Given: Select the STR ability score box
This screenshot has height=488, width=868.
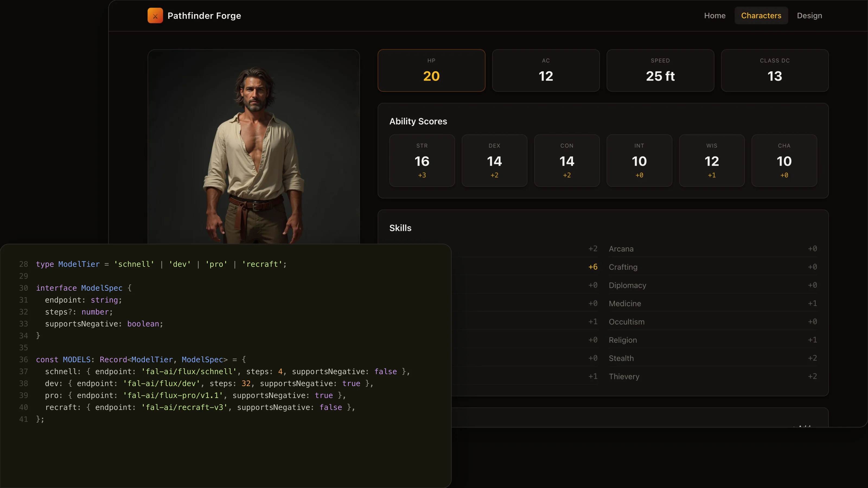Looking at the screenshot, I should coord(422,161).
